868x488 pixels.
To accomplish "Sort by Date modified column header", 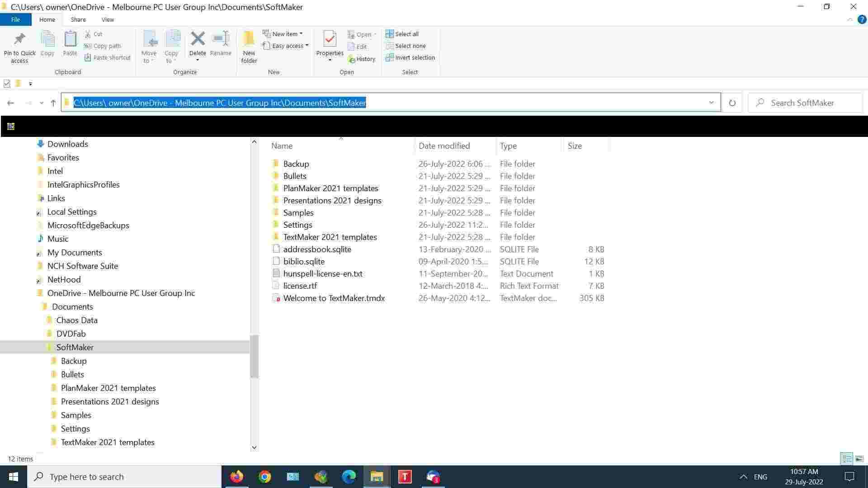I will tap(444, 145).
